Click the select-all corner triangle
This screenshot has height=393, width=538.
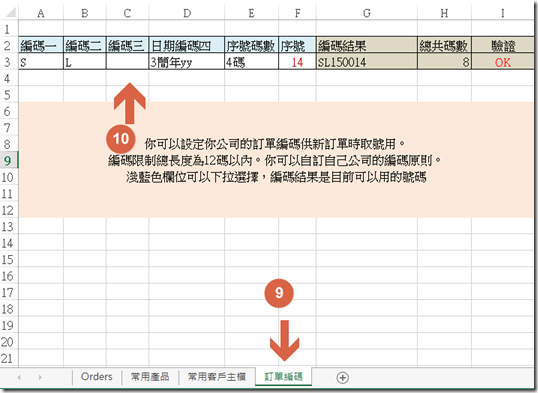coord(10,13)
